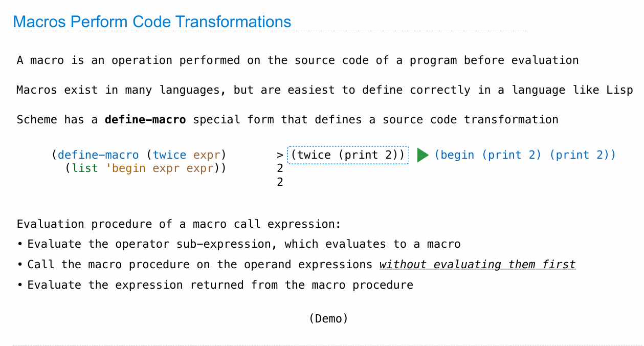Click the green right-pointing triangle arrow
This screenshot has width=644, height=346.
tap(423, 155)
